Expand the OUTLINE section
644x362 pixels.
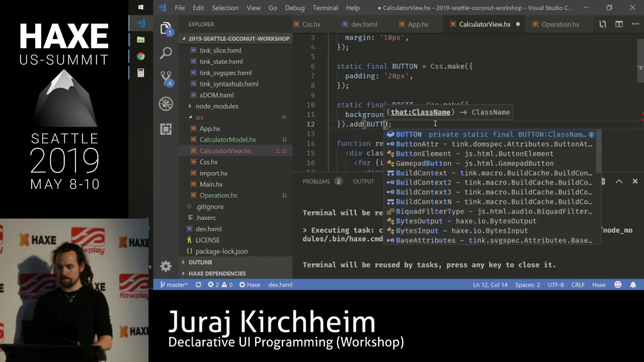[x=200, y=262]
